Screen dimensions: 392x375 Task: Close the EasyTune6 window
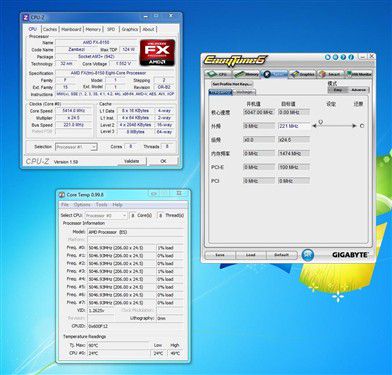371,57
